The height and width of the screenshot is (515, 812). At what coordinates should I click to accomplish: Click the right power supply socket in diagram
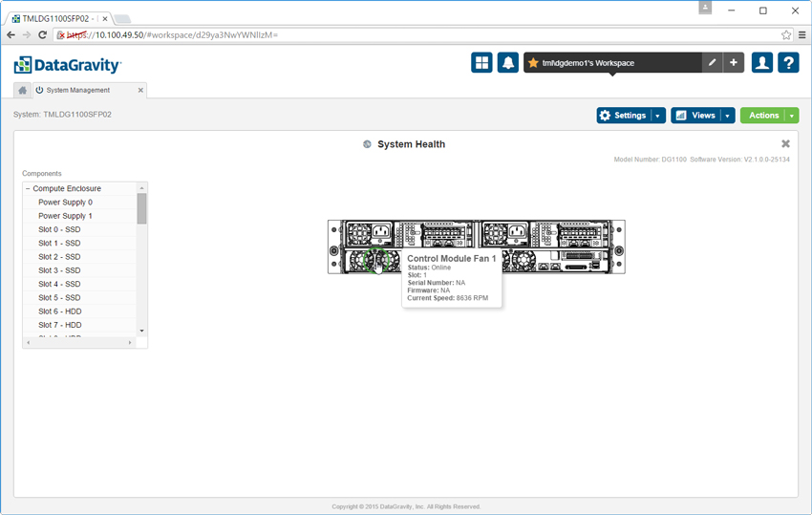click(518, 231)
